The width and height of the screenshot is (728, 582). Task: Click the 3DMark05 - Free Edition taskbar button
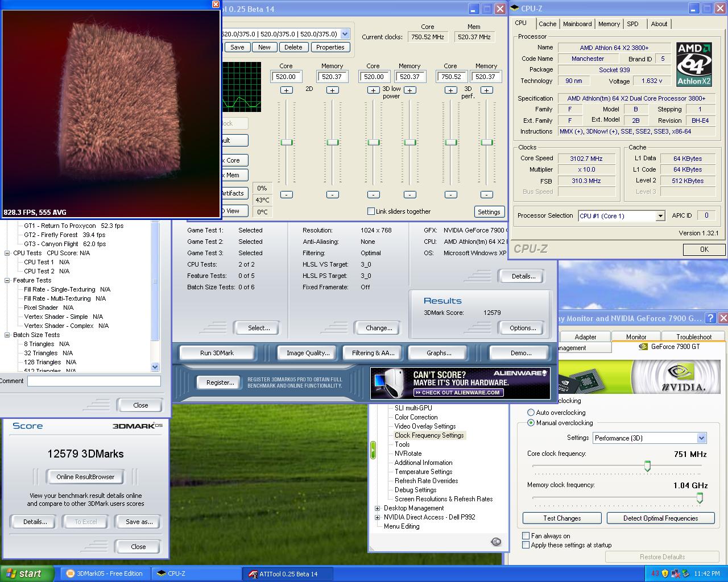tap(105, 573)
